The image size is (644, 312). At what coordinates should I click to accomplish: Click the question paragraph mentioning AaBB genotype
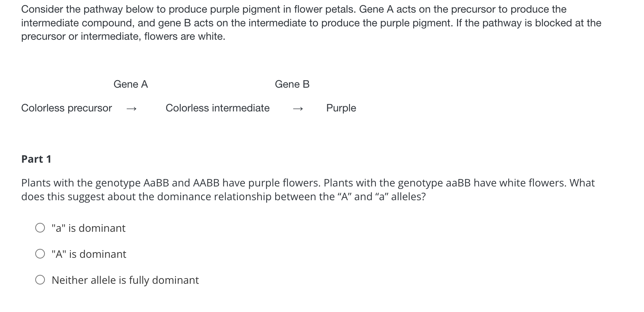[308, 189]
